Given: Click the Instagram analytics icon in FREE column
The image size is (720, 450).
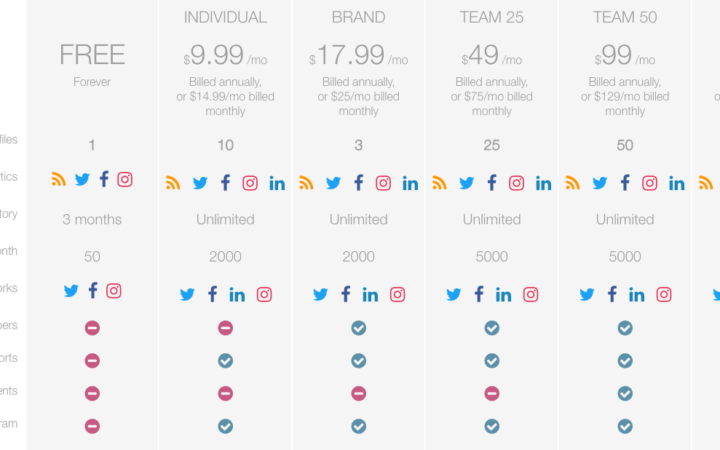Looking at the screenshot, I should (x=125, y=180).
